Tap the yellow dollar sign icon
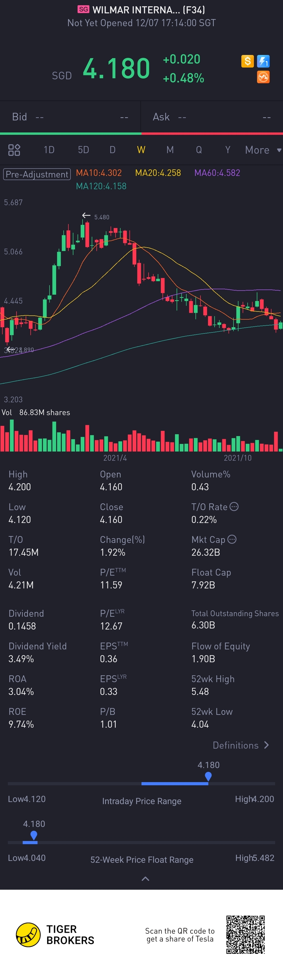Viewport: 283px width, 980px height. tap(247, 61)
